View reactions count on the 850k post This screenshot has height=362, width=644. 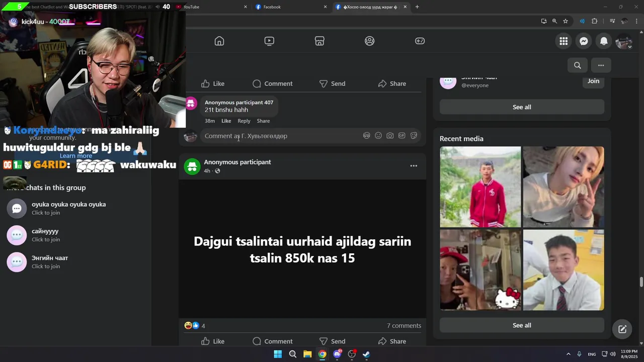coord(195,326)
